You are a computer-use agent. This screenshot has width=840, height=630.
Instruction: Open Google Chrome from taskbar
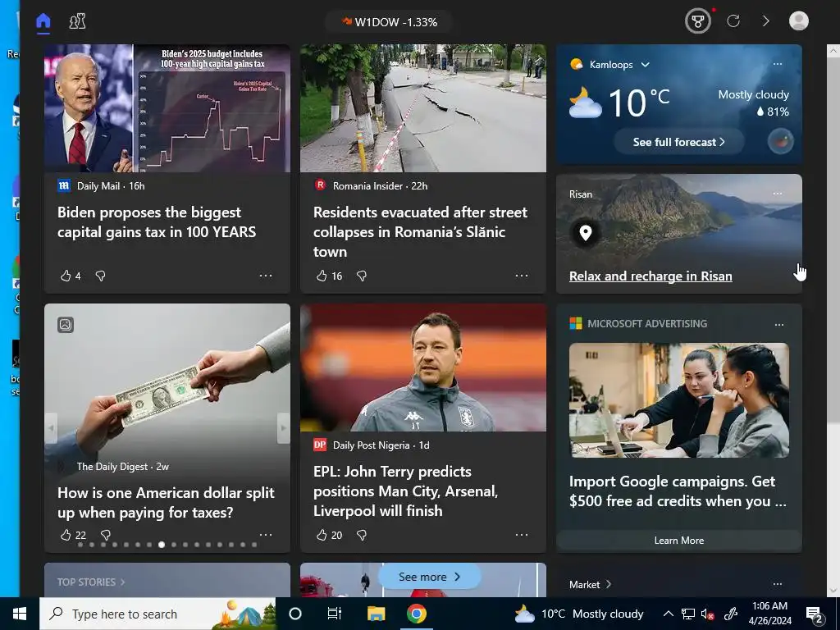[416, 614]
